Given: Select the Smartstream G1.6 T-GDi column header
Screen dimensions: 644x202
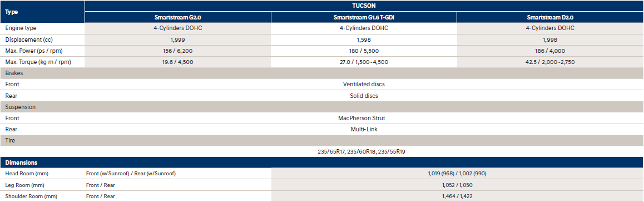Looking at the screenshot, I should (x=364, y=17).
